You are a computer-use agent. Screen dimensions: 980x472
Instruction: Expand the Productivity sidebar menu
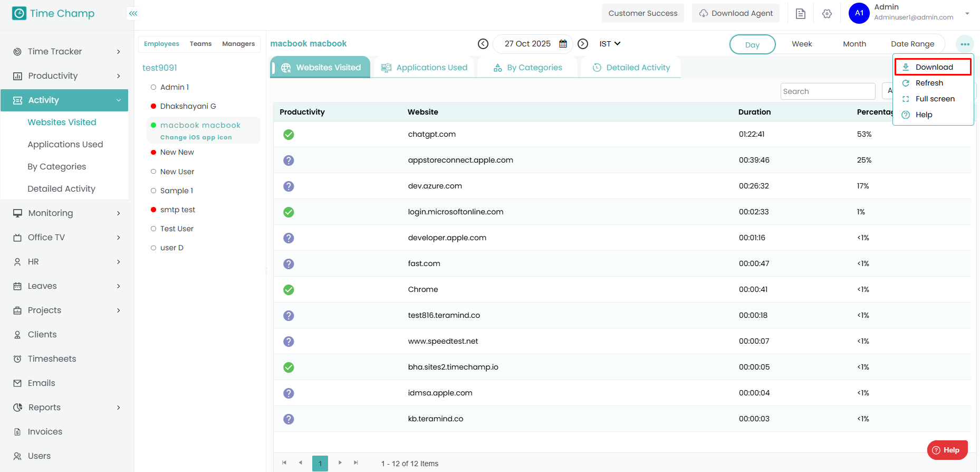pyautogui.click(x=68, y=76)
